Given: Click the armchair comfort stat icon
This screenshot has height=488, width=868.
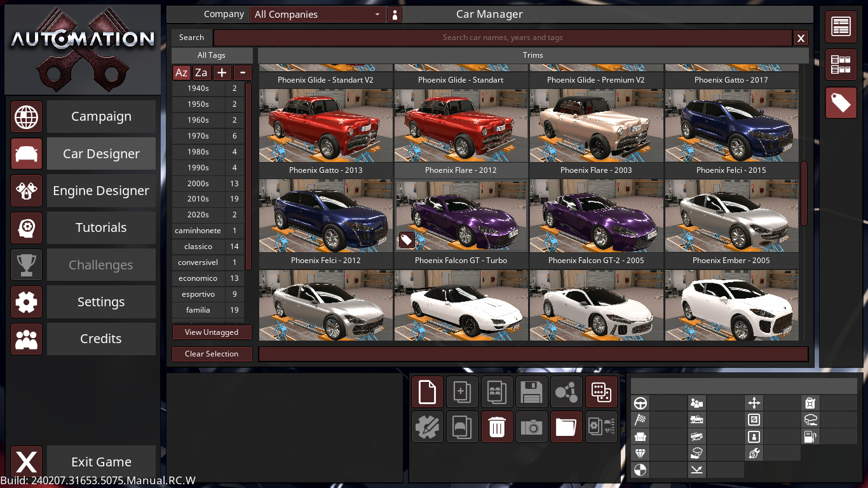Looking at the screenshot, I should 641,437.
